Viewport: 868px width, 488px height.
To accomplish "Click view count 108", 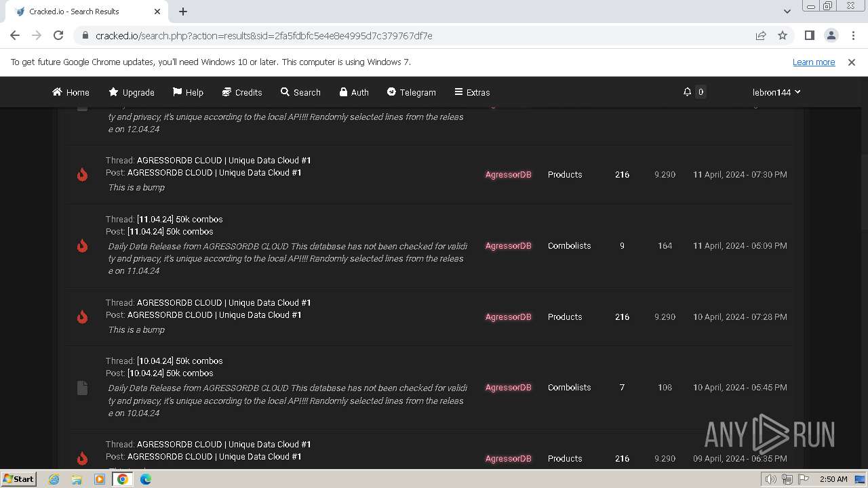I will pyautogui.click(x=665, y=388).
